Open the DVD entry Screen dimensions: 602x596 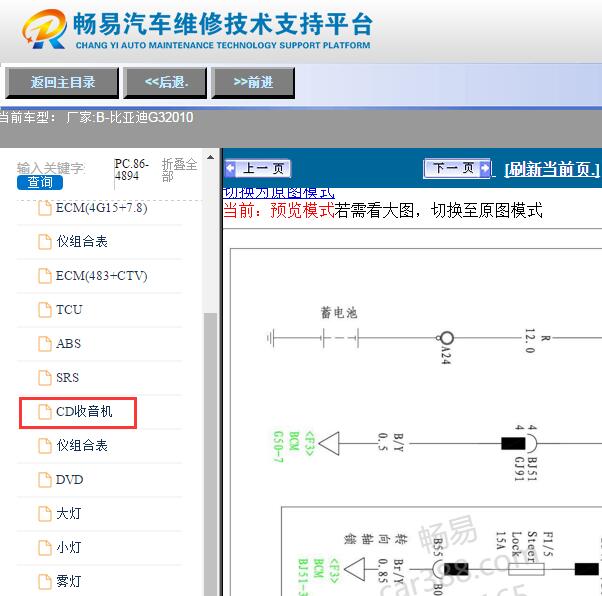tap(69, 480)
